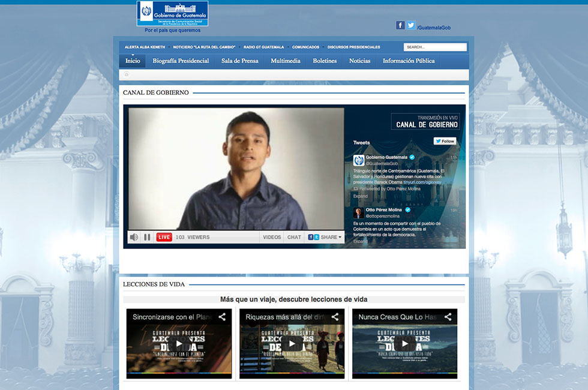The image size is (588, 390).
Task: Click the /GuatemalaGob social link
Action: [x=434, y=28]
